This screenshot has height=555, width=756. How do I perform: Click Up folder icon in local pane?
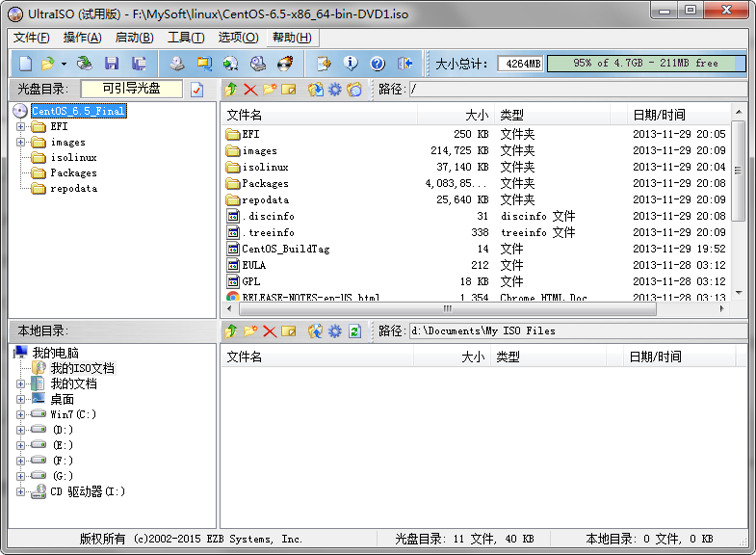(x=231, y=331)
